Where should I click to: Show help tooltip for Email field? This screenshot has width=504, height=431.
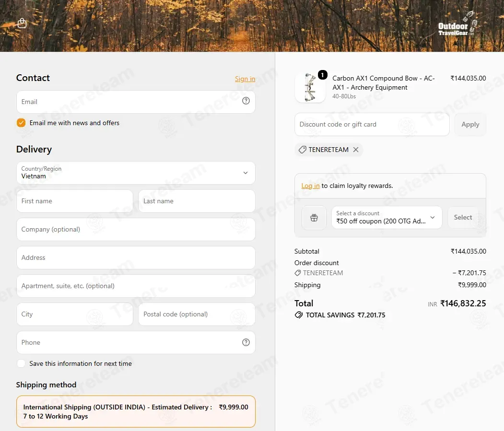pos(246,101)
